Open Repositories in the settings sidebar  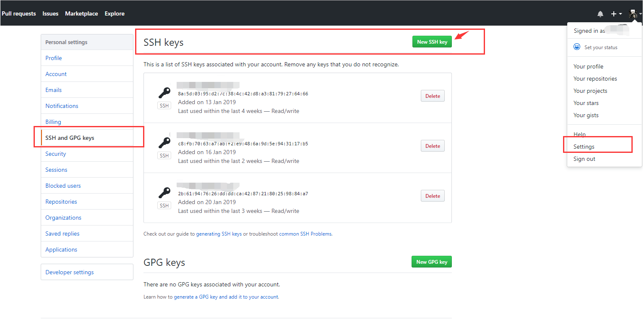(87, 202)
